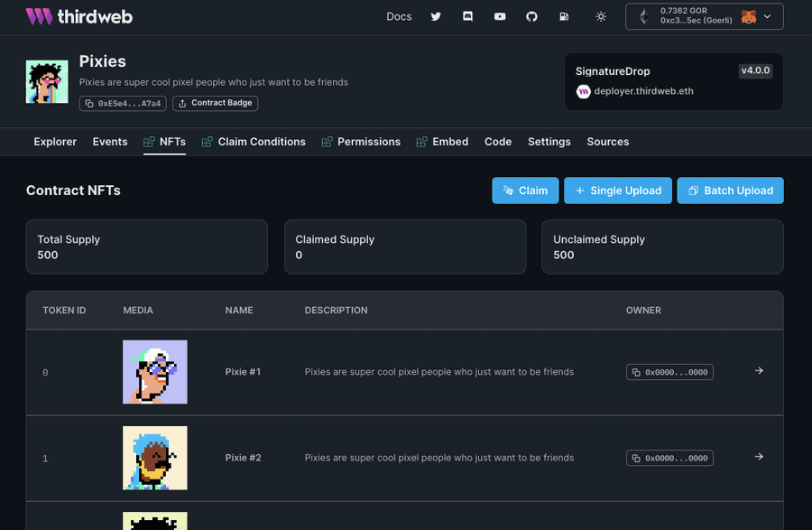
Task: Open Pixie #1 details arrow
Action: [759, 371]
